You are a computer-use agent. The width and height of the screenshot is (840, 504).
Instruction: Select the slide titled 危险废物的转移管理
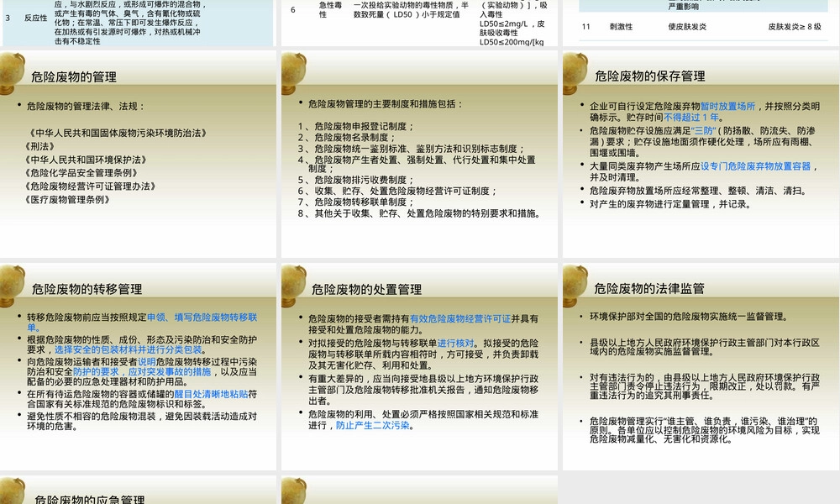coord(139,366)
